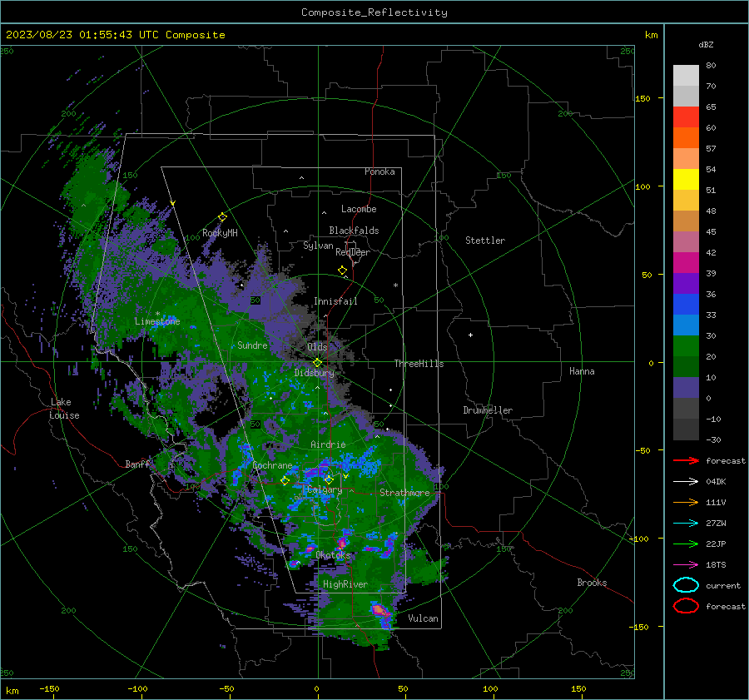
Task: Click the Ponoka city label
Action: pos(379,171)
